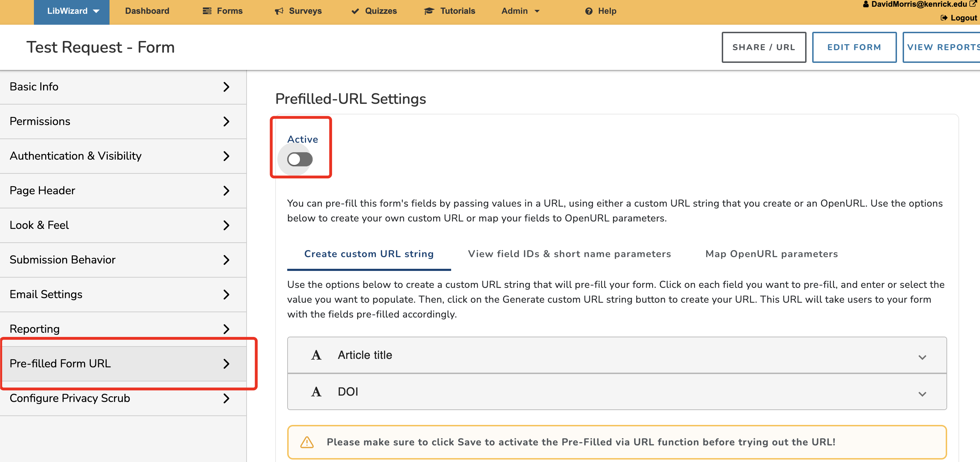
Task: Click the text-field A icon beside DOI
Action: click(317, 392)
